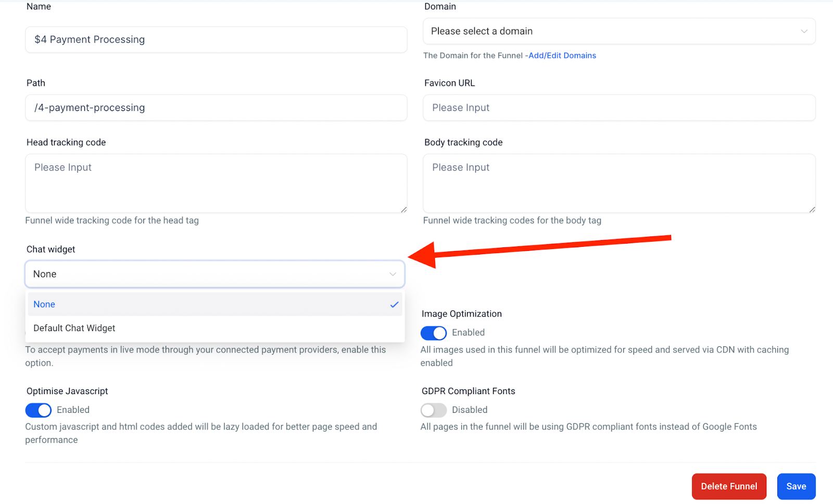Viewport: 833px width, 504px height.
Task: Click the blue checkmark beside None
Action: pyautogui.click(x=394, y=305)
